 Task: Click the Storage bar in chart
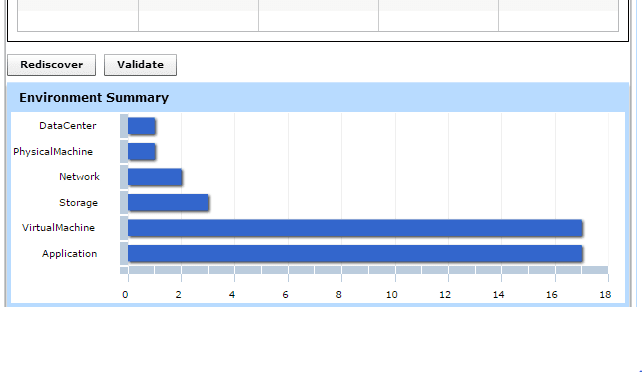point(168,203)
